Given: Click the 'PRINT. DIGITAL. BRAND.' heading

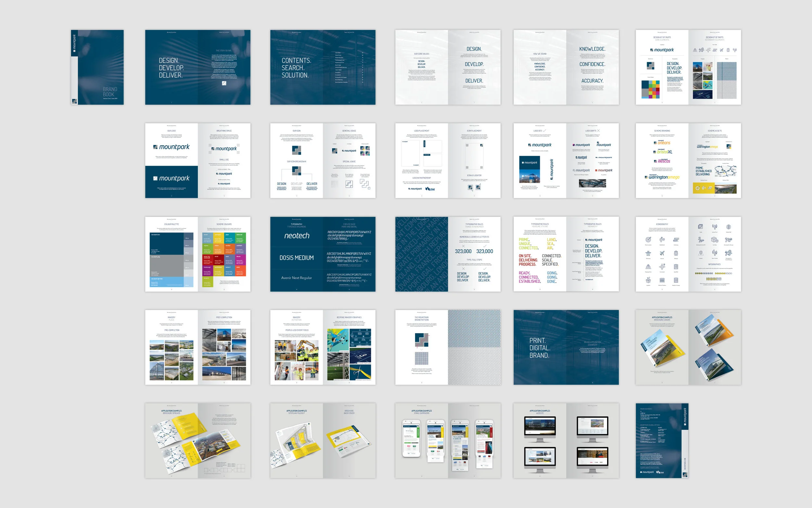Looking at the screenshot, I should 539,348.
